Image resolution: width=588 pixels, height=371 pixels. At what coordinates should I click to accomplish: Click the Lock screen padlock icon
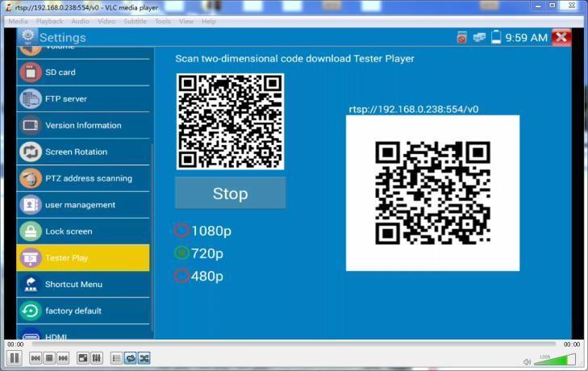pos(31,231)
